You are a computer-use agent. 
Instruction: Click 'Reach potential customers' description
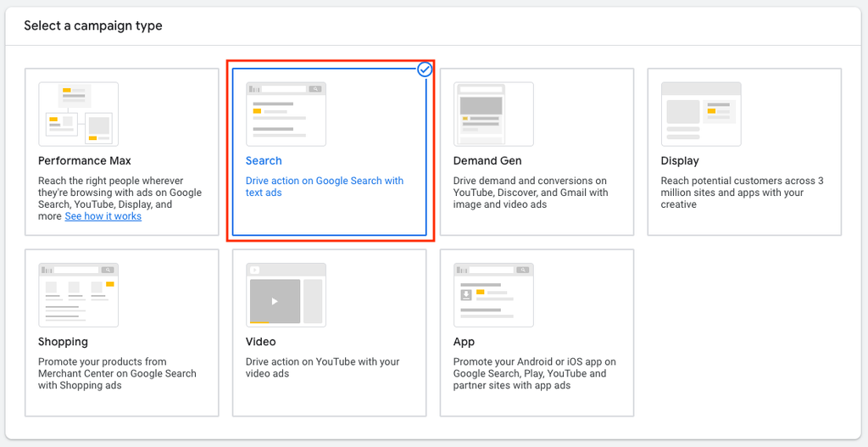[x=743, y=193]
